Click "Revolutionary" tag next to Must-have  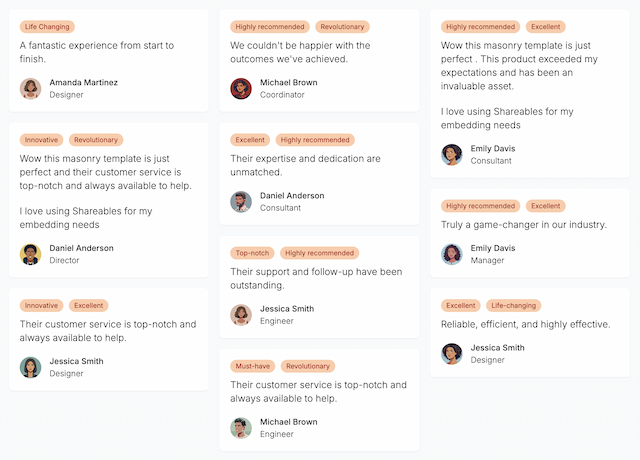coord(308,366)
